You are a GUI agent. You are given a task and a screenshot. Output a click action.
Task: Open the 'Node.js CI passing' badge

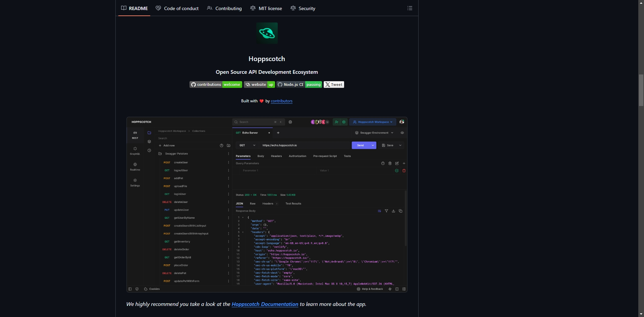(x=299, y=85)
